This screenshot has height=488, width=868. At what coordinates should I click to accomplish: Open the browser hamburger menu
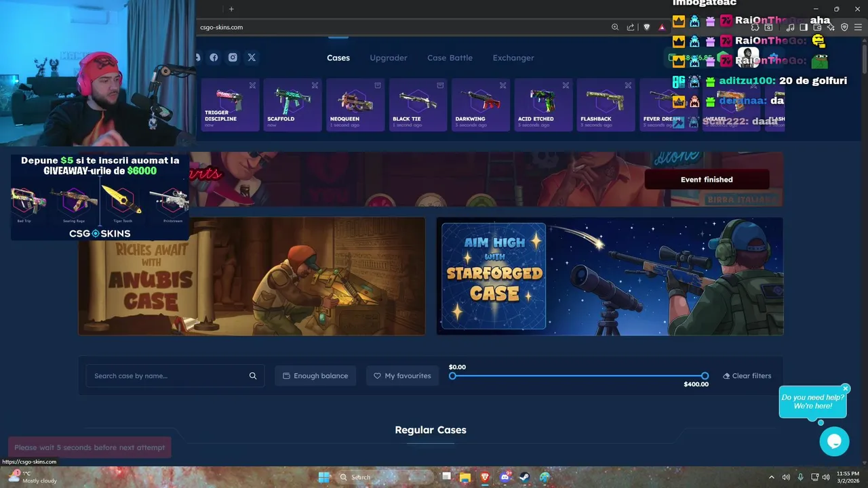click(x=858, y=27)
